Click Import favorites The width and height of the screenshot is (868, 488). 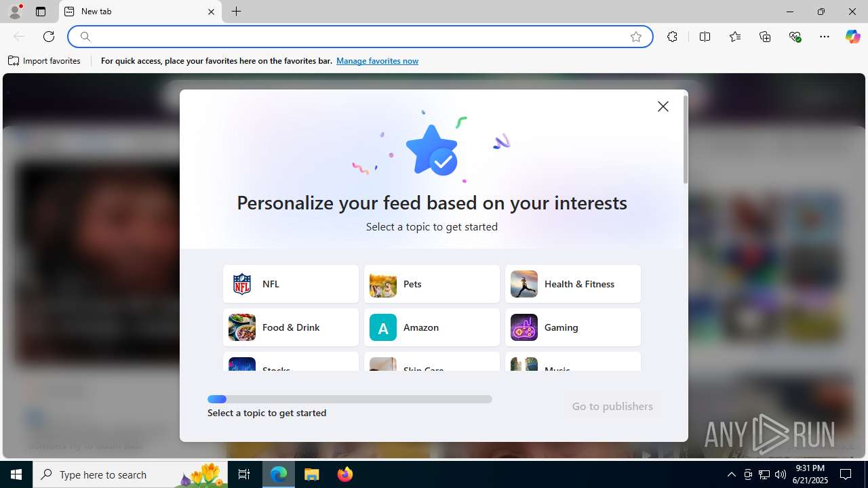[x=45, y=61]
